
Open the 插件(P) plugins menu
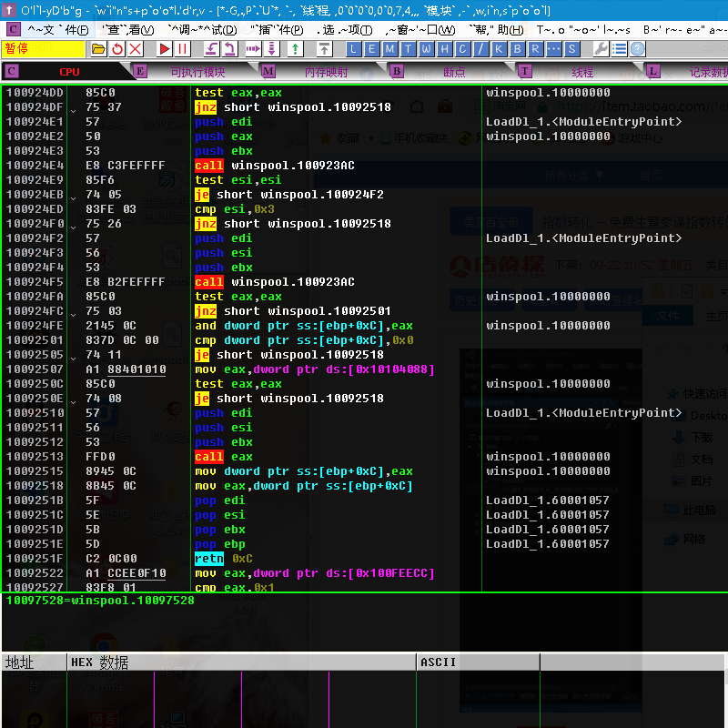278,29
